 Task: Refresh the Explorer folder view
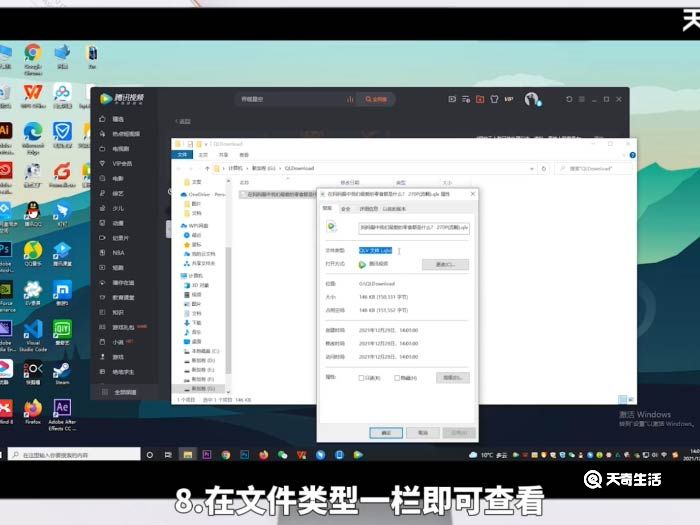(x=544, y=169)
